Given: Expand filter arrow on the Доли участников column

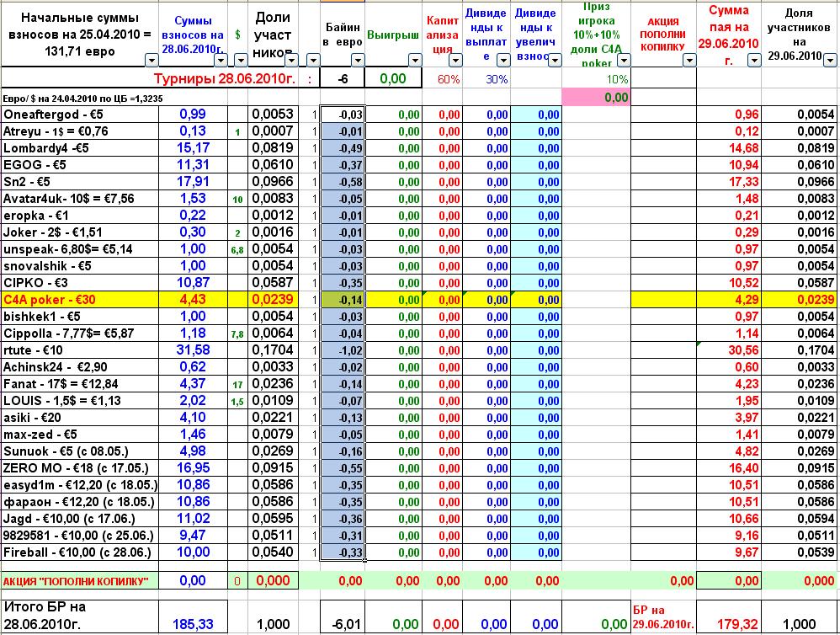Looking at the screenshot, I should point(292,60).
